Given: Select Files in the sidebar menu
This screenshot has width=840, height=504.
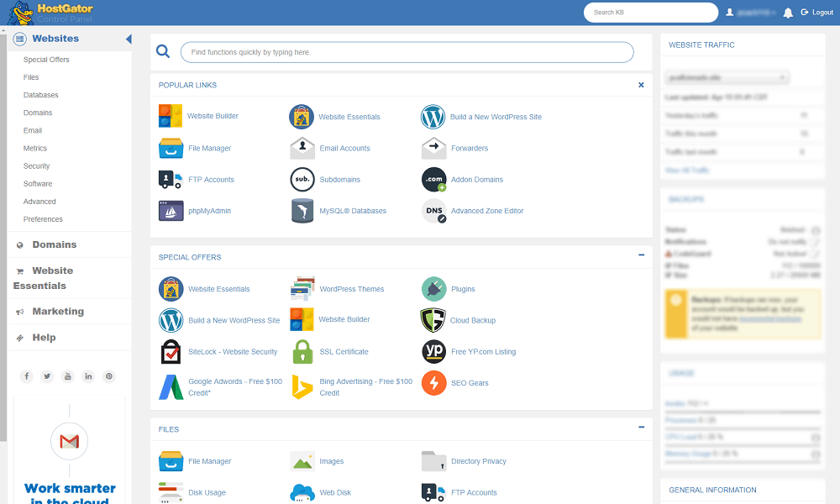Looking at the screenshot, I should coord(31,77).
